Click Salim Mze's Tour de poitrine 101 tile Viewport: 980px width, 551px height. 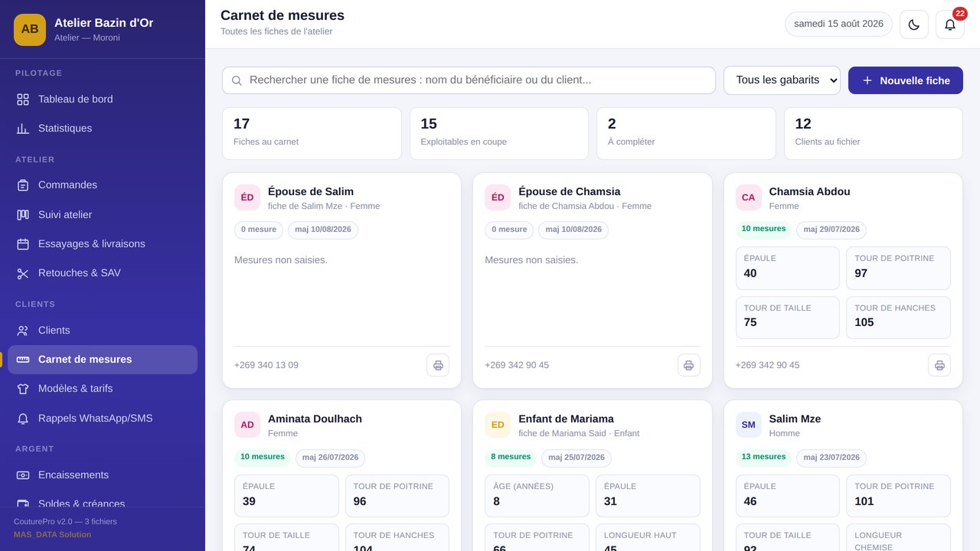point(898,496)
